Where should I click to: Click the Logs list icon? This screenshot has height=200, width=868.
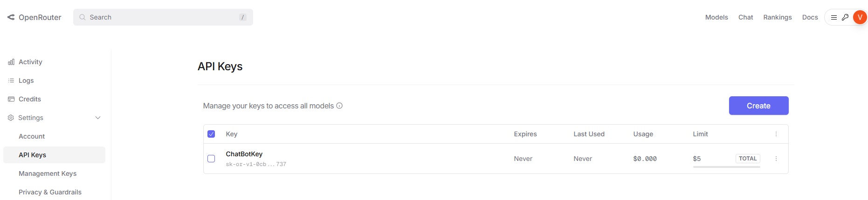[x=11, y=80]
